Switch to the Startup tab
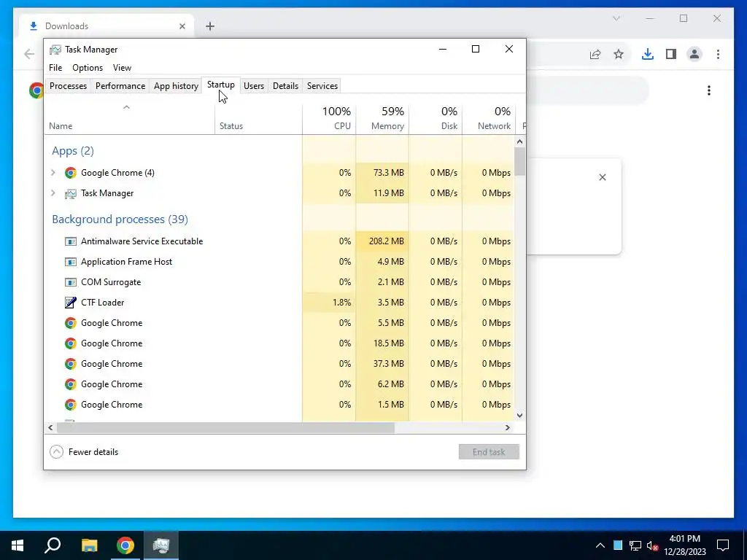This screenshot has width=747, height=560. pyautogui.click(x=220, y=85)
